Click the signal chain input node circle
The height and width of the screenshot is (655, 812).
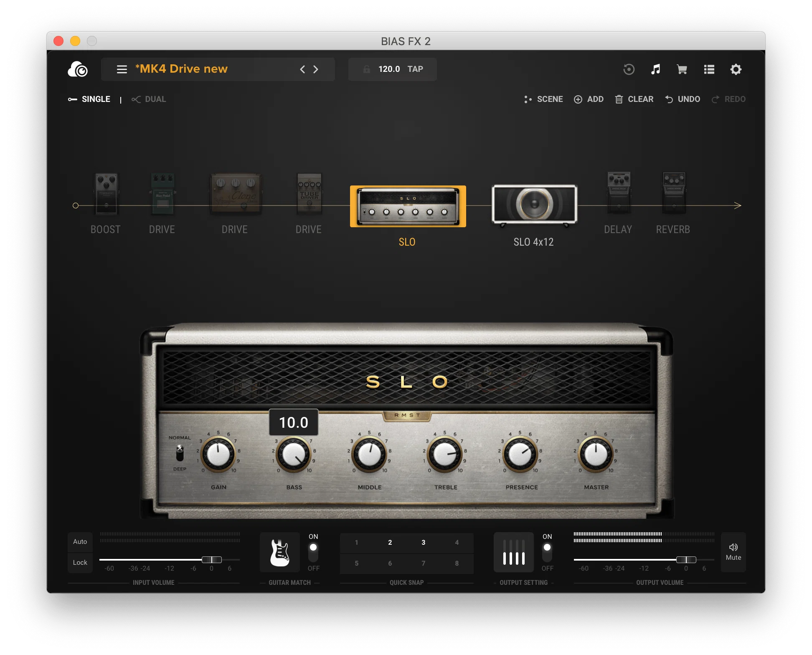pos(76,206)
